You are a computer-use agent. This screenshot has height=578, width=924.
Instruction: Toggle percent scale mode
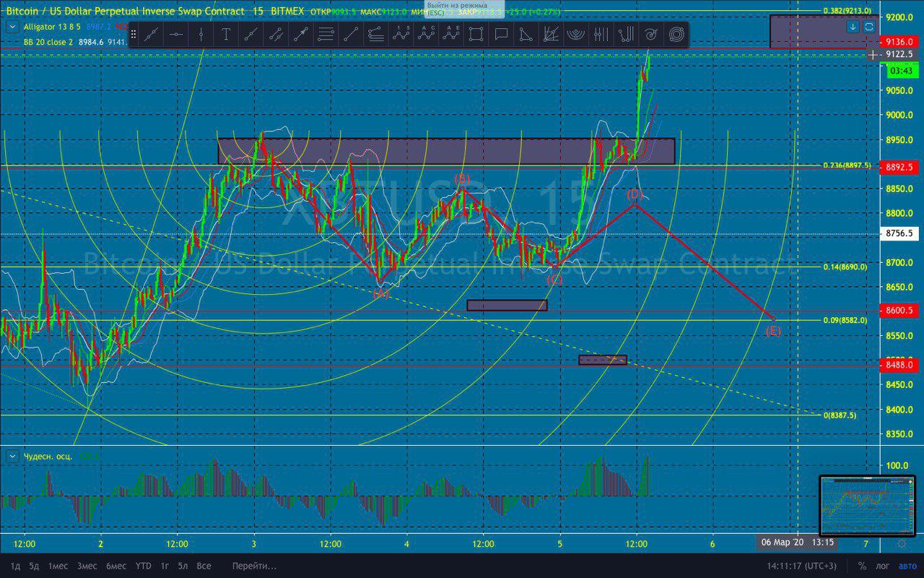[862, 566]
